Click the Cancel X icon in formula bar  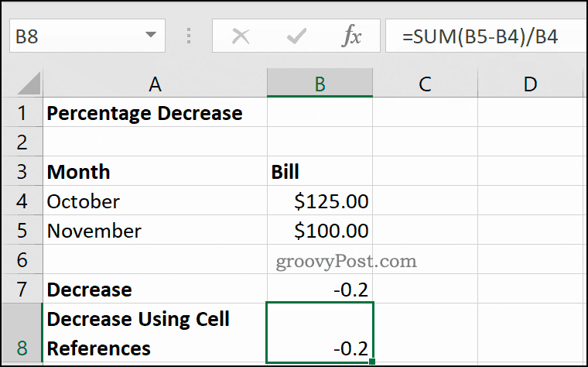[241, 36]
